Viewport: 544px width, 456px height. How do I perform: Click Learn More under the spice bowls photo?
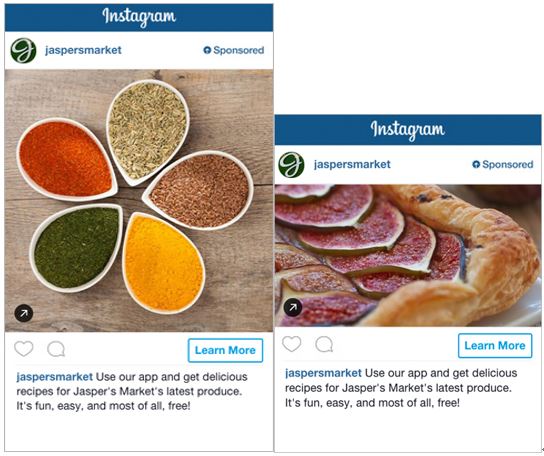pyautogui.click(x=226, y=351)
